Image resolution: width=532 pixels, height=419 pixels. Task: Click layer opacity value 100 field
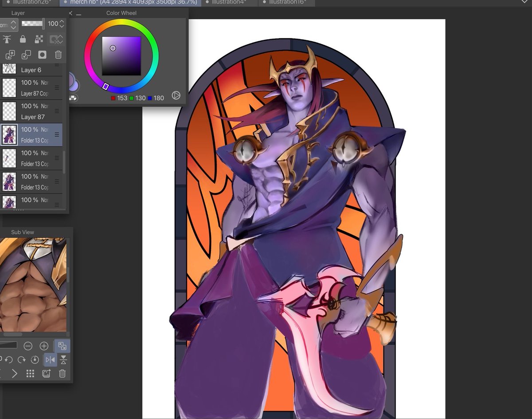(x=53, y=24)
